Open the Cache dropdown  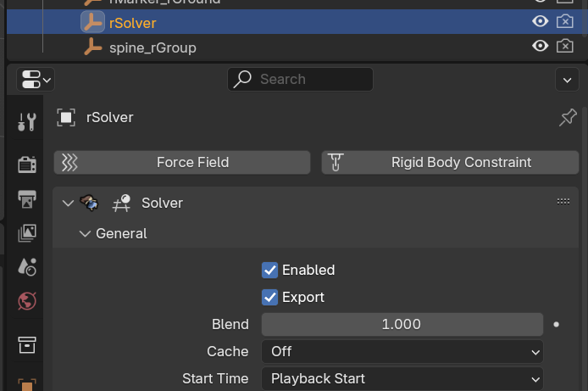click(402, 351)
